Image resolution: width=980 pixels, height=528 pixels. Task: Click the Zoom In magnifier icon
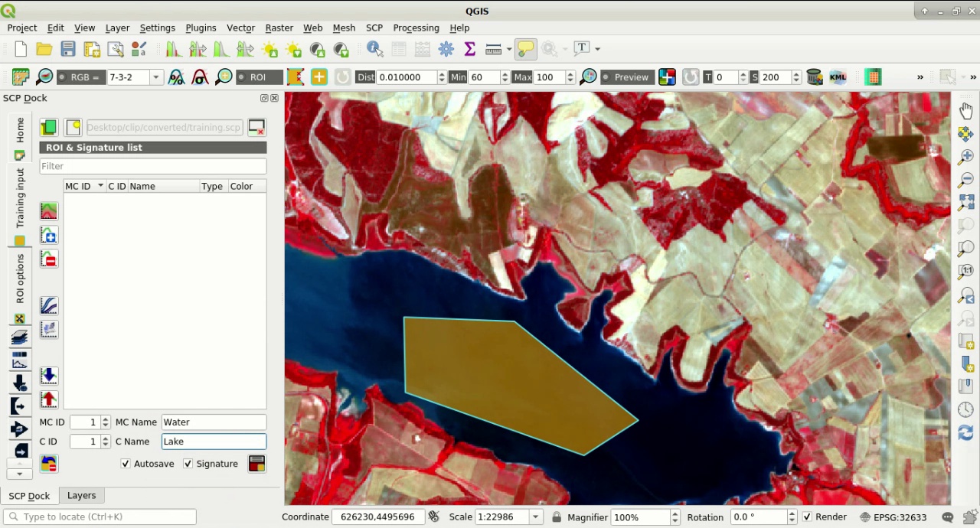(966, 156)
